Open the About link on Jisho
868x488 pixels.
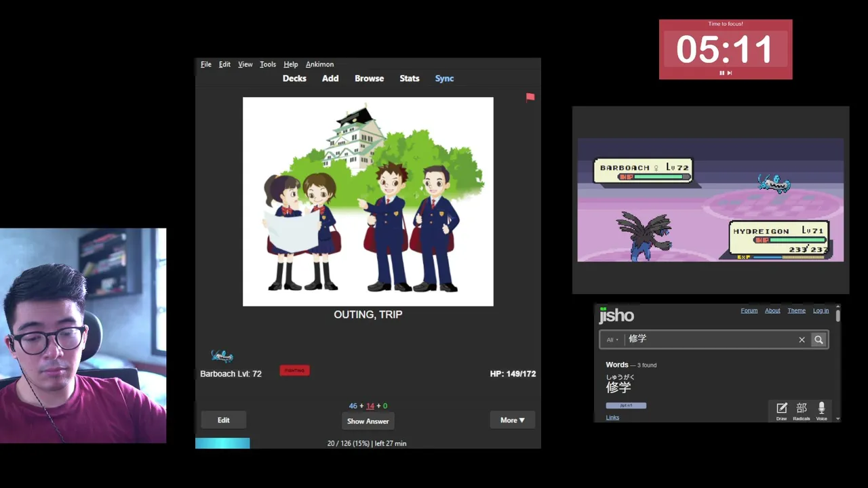(772, 310)
